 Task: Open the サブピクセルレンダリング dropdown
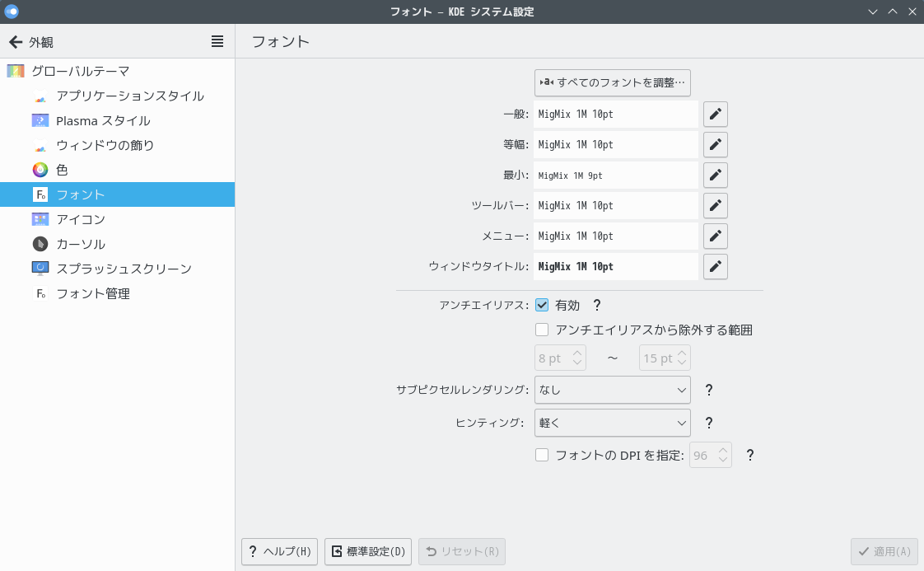pos(612,391)
